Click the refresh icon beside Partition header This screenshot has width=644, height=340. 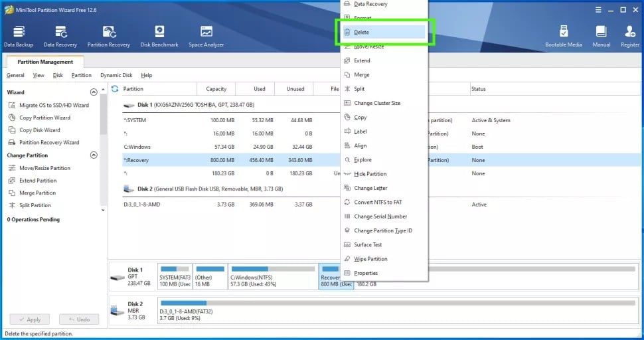(115, 89)
